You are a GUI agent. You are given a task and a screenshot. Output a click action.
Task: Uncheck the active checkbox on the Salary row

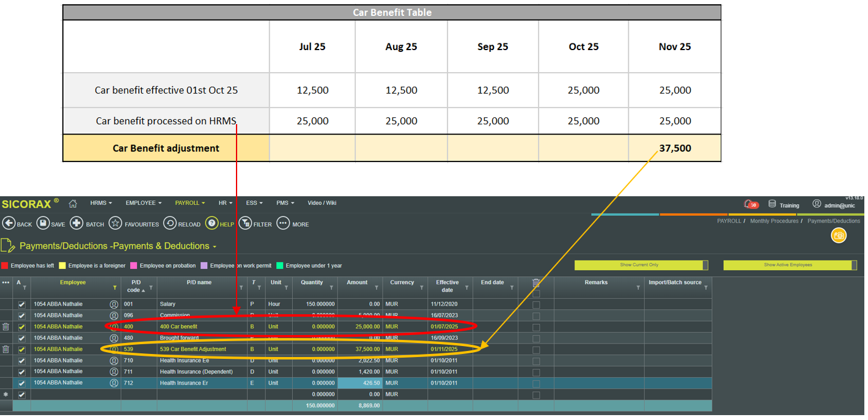[x=22, y=304]
